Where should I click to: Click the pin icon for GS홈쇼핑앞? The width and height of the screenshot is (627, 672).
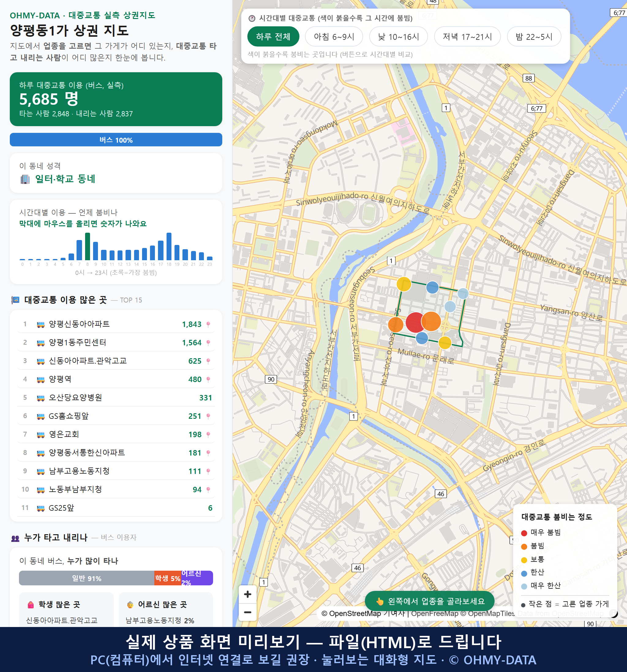pos(208,416)
